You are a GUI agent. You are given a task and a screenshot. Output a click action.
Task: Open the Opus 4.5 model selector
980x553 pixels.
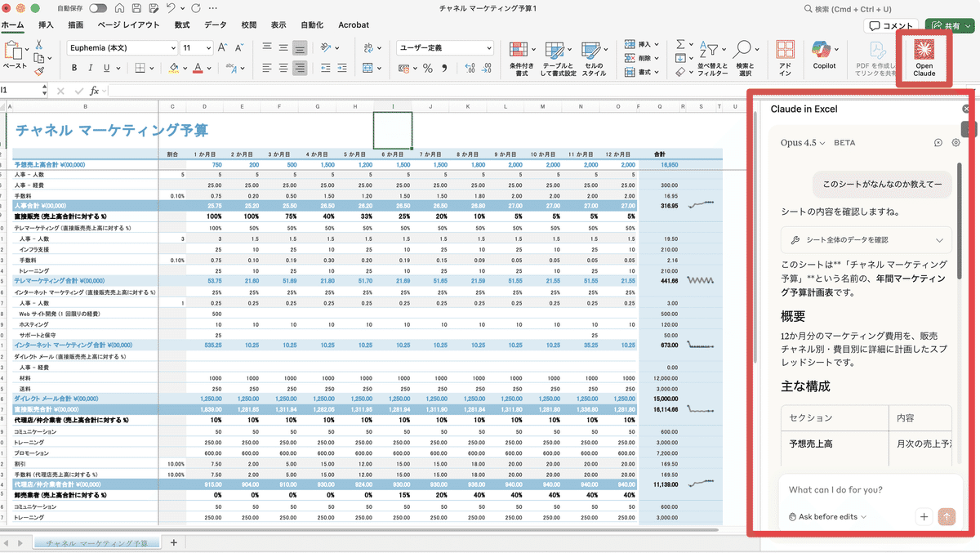tap(803, 143)
